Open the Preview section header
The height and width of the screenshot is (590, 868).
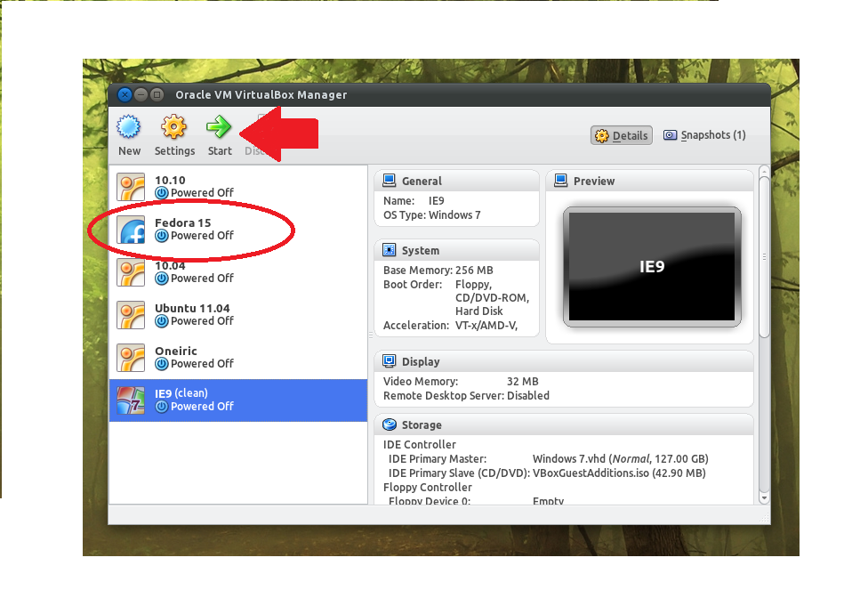pyautogui.click(x=649, y=181)
